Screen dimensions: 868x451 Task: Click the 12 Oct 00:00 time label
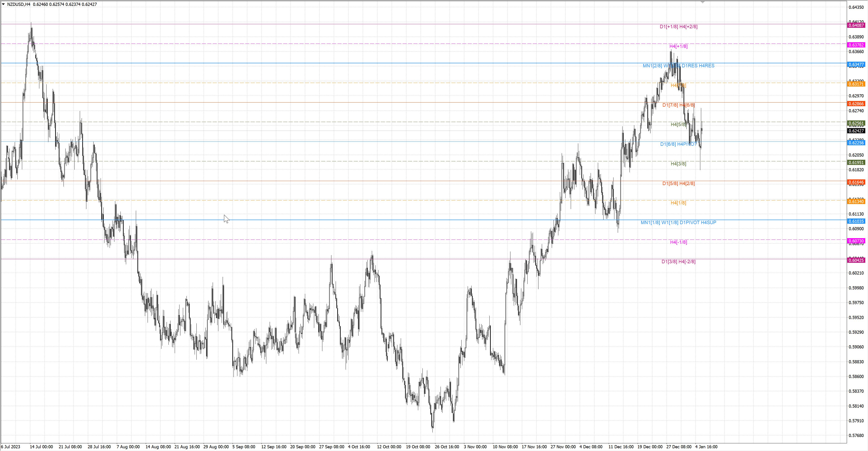[389, 447]
